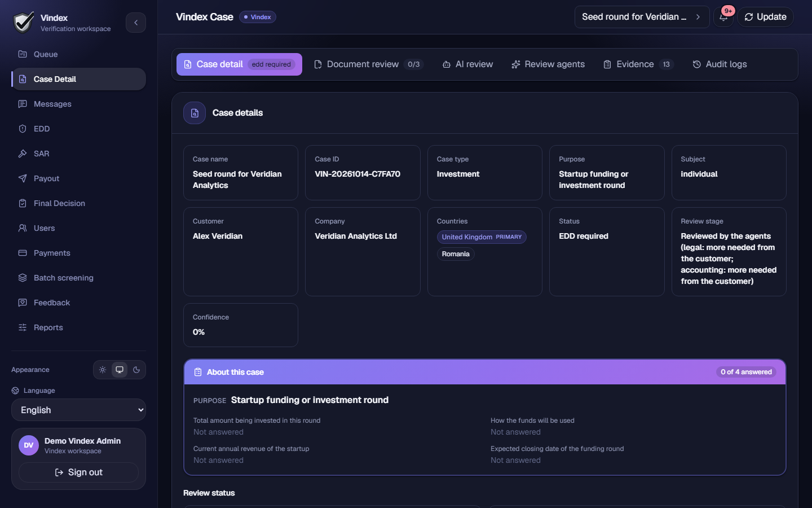Switch to the Document review tab
The image size is (812, 508).
368,64
